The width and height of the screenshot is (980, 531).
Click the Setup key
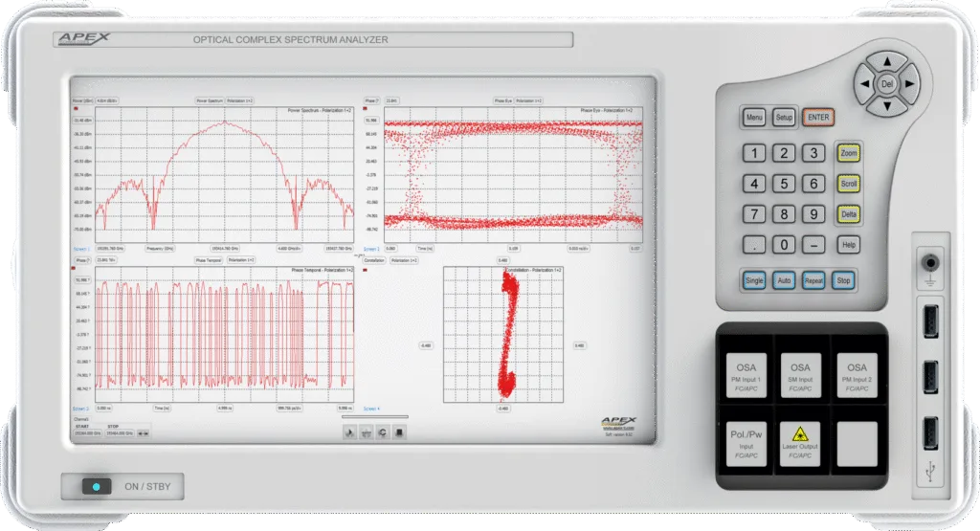click(784, 118)
